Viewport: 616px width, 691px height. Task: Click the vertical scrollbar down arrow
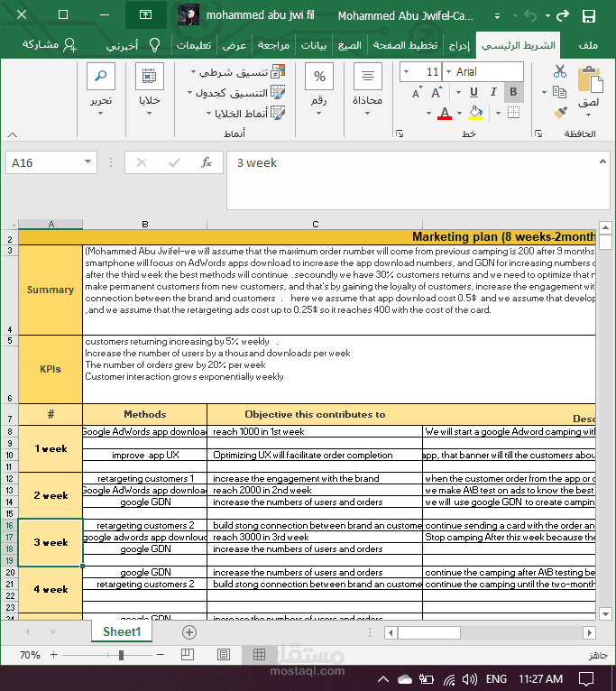click(x=605, y=613)
